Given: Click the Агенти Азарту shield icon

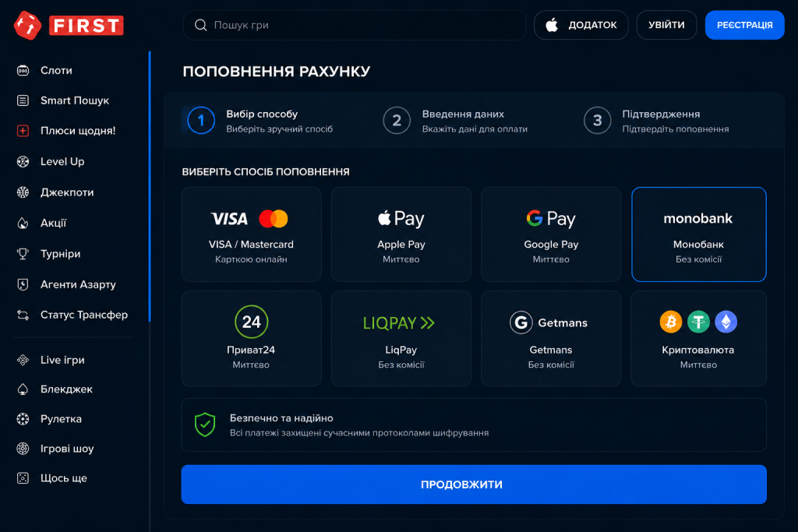Looking at the screenshot, I should [23, 284].
